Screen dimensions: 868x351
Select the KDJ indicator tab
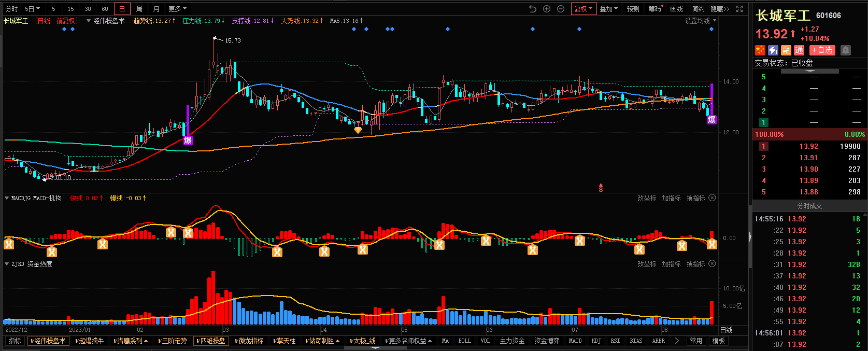tap(596, 341)
